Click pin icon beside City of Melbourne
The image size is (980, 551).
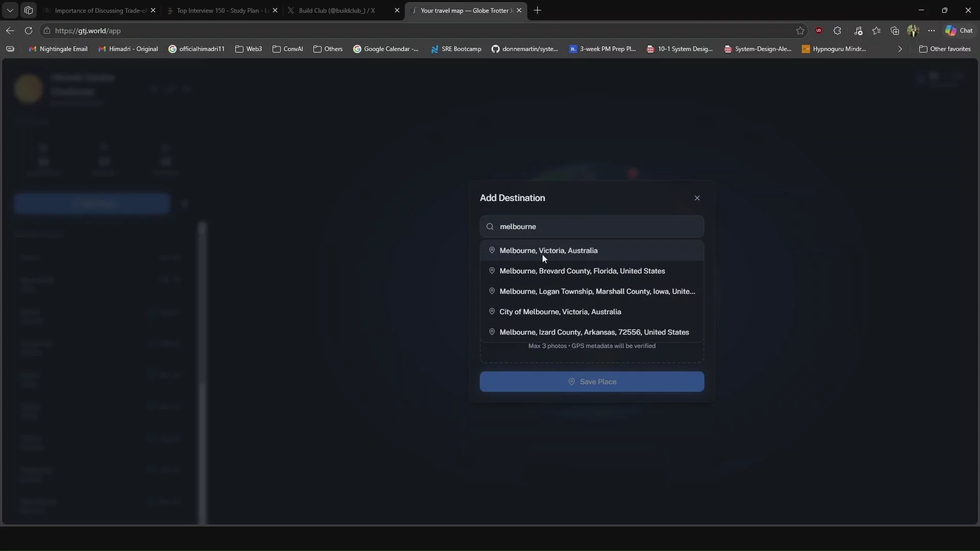pyautogui.click(x=492, y=312)
